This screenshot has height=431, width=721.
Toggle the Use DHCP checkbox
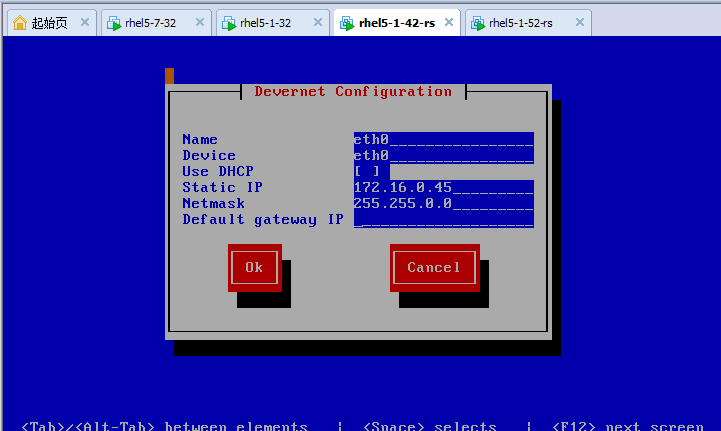coord(367,171)
